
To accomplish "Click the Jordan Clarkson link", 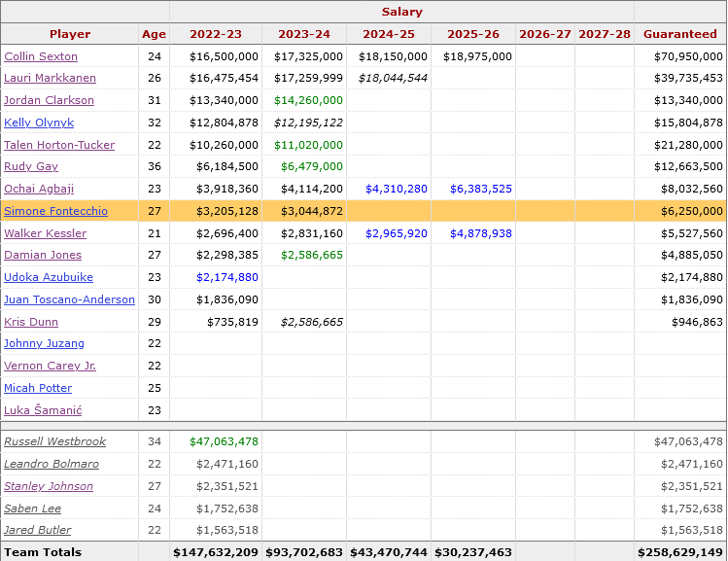I will 50,100.
